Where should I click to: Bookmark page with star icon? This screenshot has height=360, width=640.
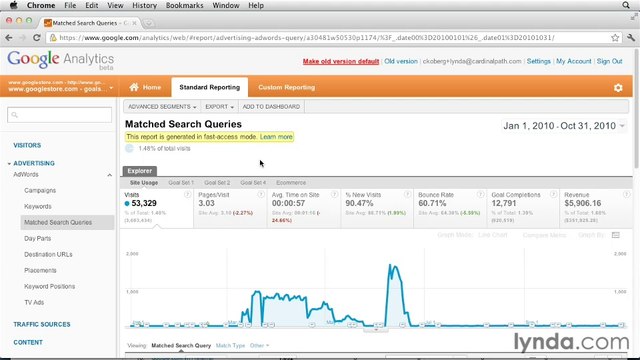(615, 38)
